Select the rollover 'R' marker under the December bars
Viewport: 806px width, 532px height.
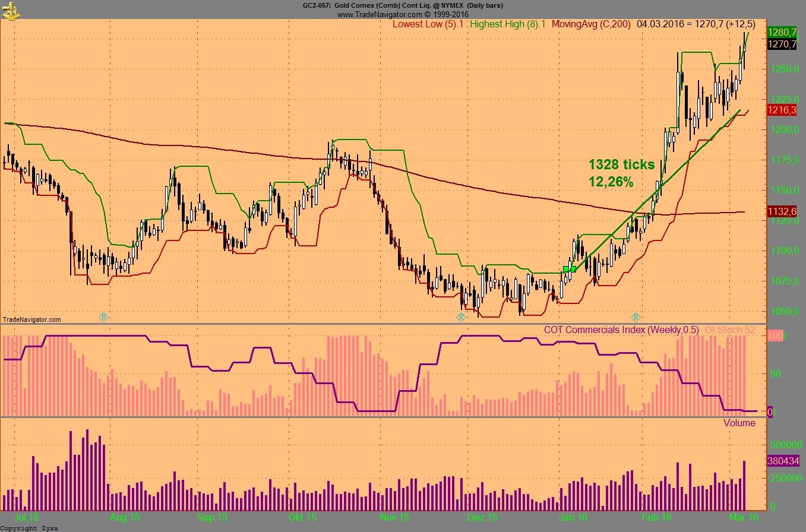[462, 317]
